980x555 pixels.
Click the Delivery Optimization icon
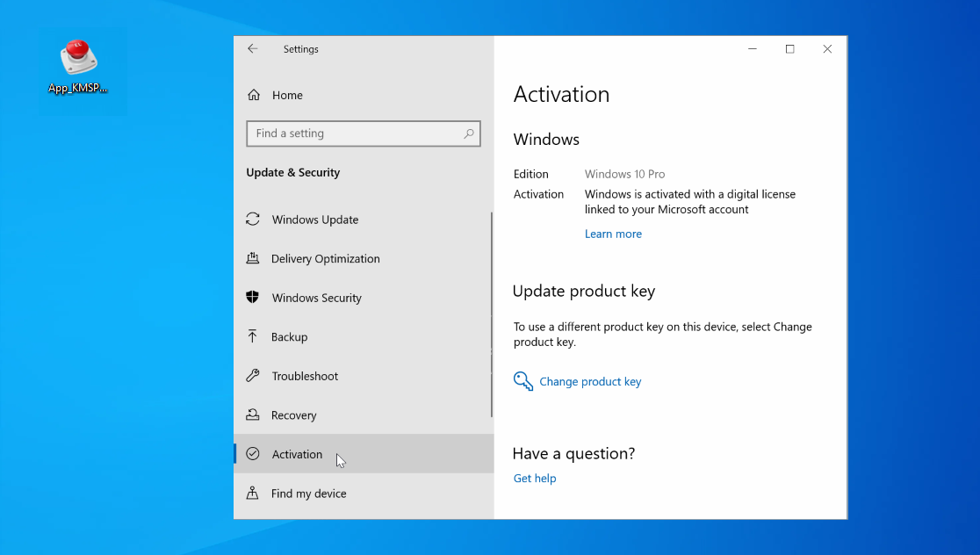pos(253,258)
